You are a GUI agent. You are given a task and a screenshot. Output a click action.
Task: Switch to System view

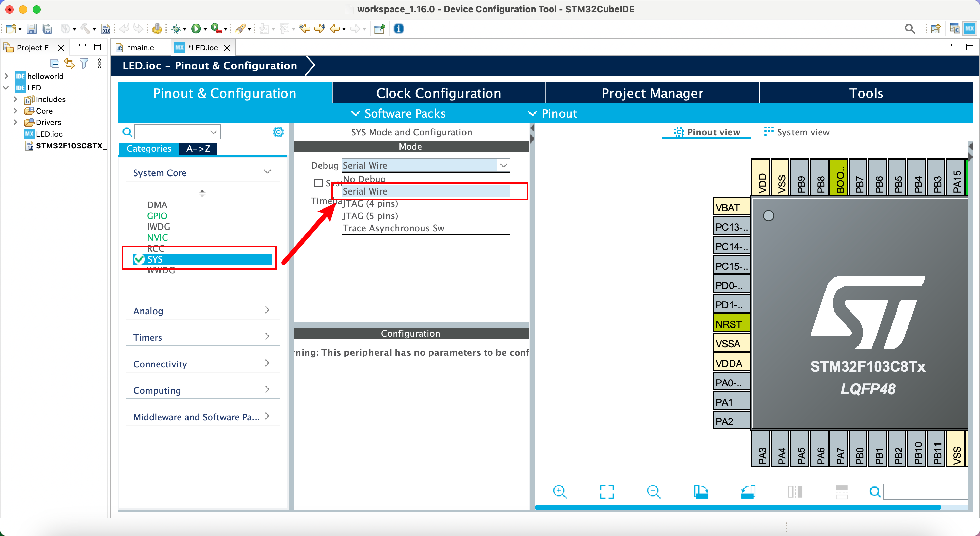[797, 132]
